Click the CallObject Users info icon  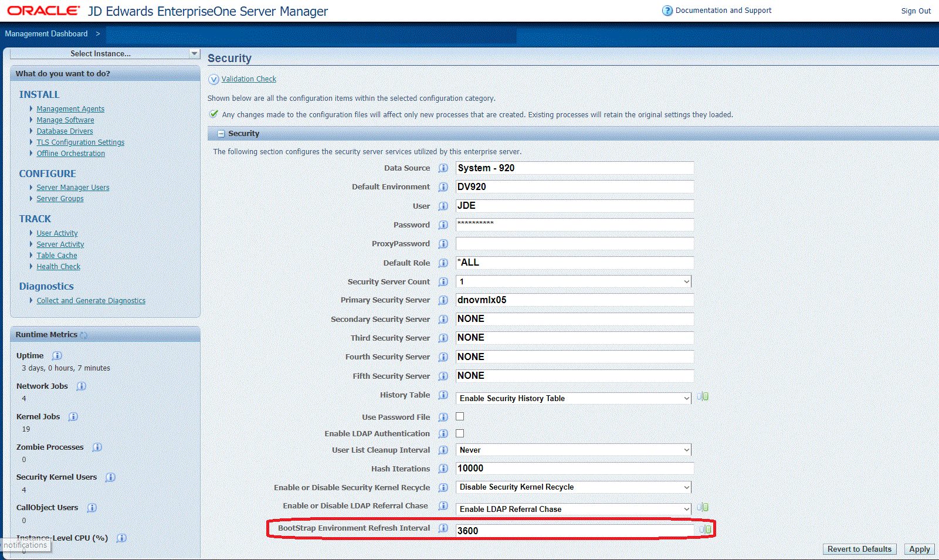pos(91,508)
